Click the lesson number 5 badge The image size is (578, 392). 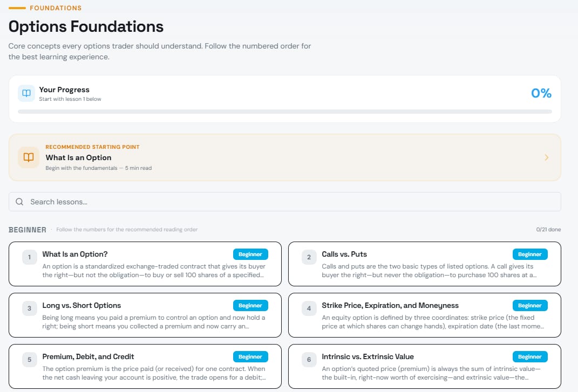[30, 360]
